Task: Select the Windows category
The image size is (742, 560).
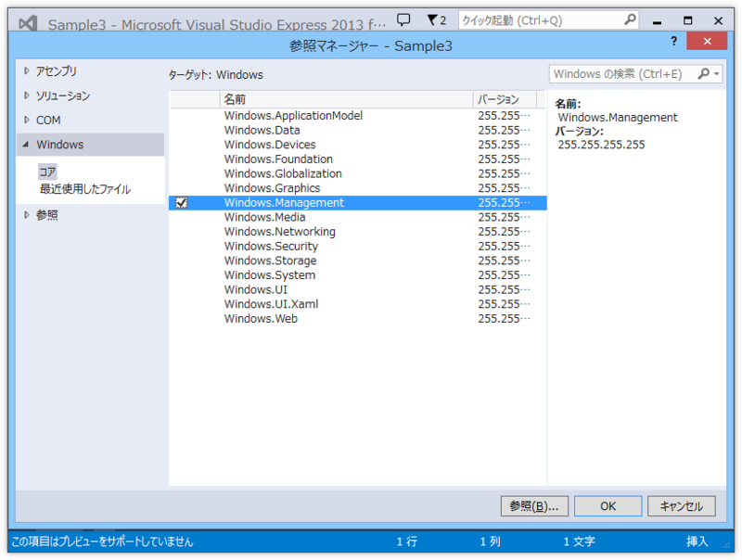Action: pos(90,145)
